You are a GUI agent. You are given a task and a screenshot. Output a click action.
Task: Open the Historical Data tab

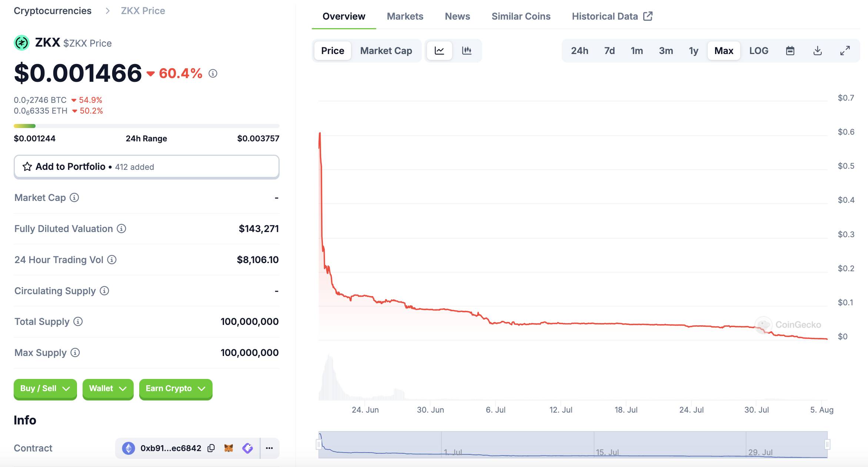coord(612,16)
